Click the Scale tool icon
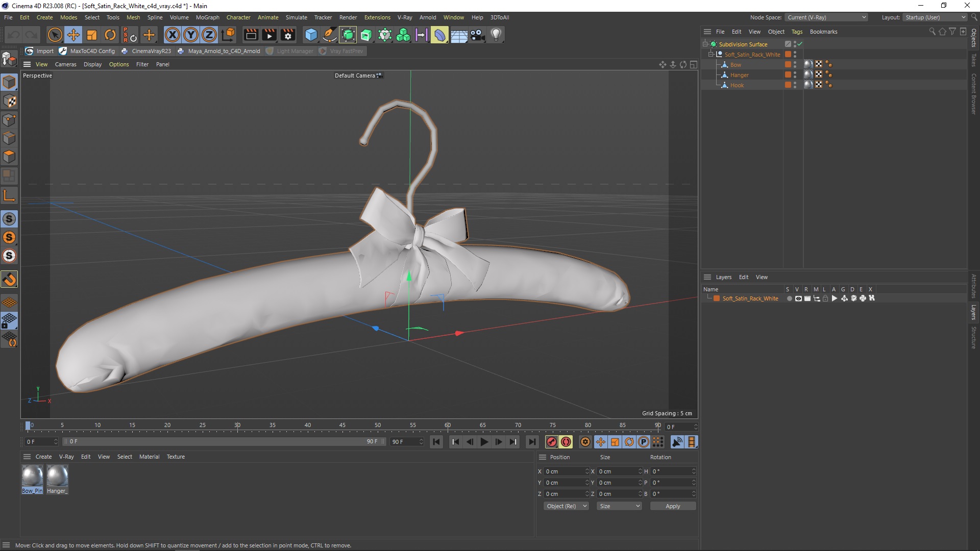The image size is (980, 551). coord(92,35)
